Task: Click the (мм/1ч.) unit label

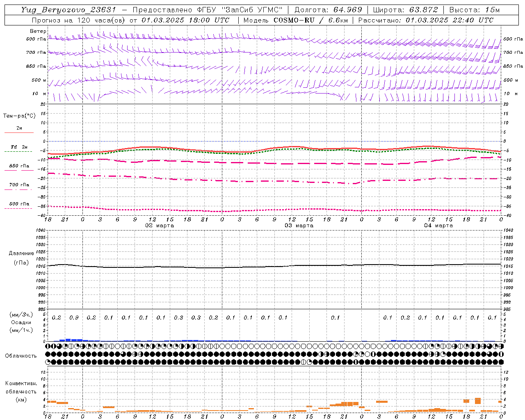Action: [x=21, y=330]
